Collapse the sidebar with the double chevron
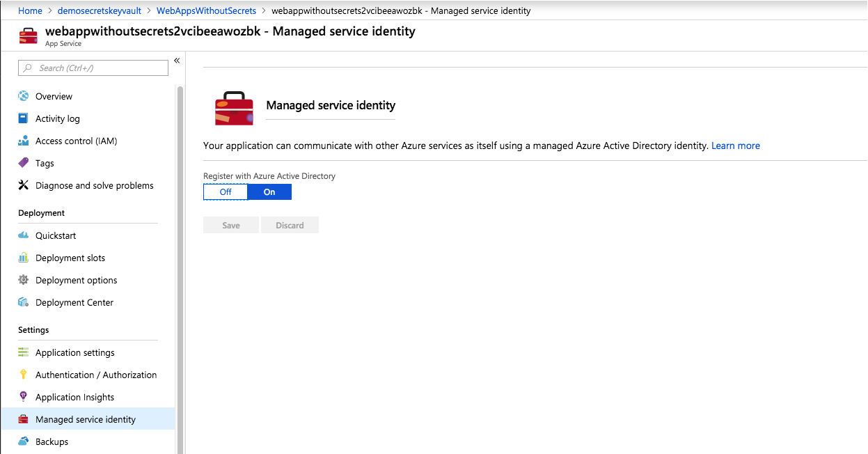Screen dimensions: 868x454 tap(177, 61)
